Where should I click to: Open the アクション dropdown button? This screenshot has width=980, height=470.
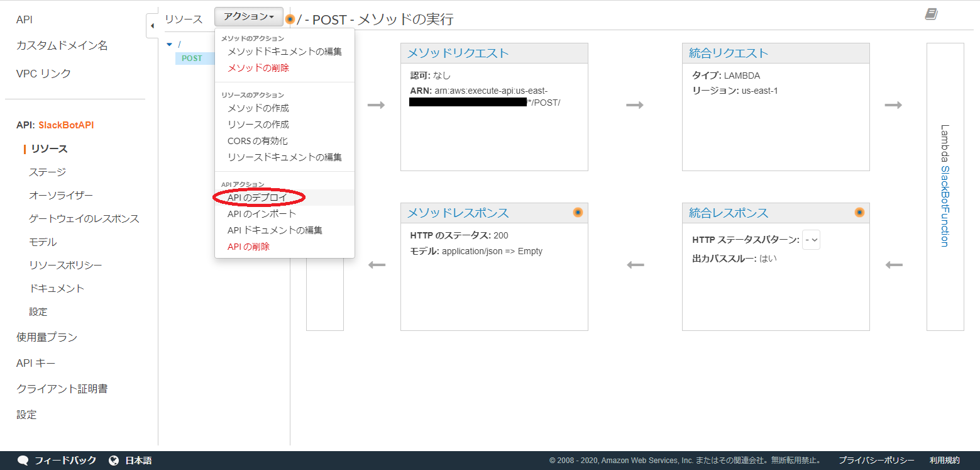pyautogui.click(x=249, y=17)
